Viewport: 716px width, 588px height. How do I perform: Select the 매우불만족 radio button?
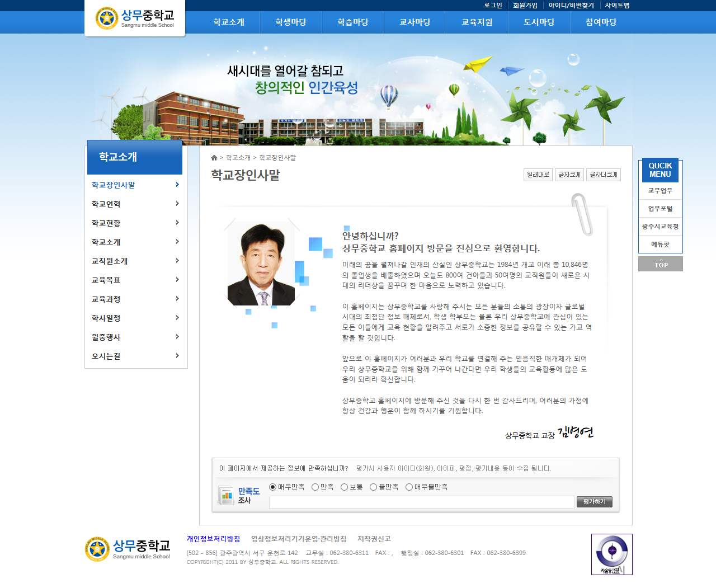[409, 487]
